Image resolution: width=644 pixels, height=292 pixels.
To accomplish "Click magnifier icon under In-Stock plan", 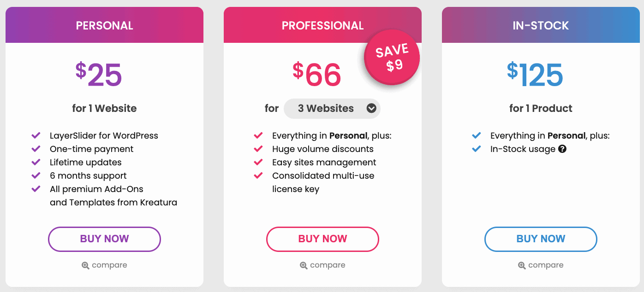I will click(x=522, y=265).
